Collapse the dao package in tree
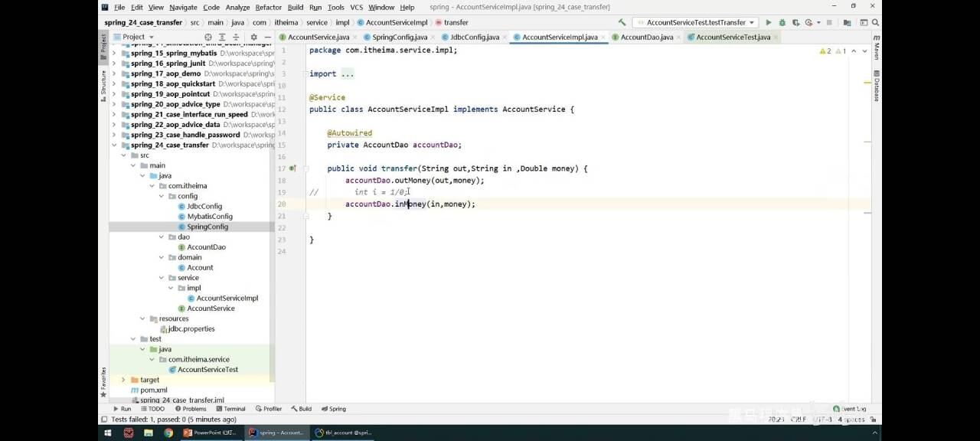This screenshot has width=980, height=441. (162, 237)
